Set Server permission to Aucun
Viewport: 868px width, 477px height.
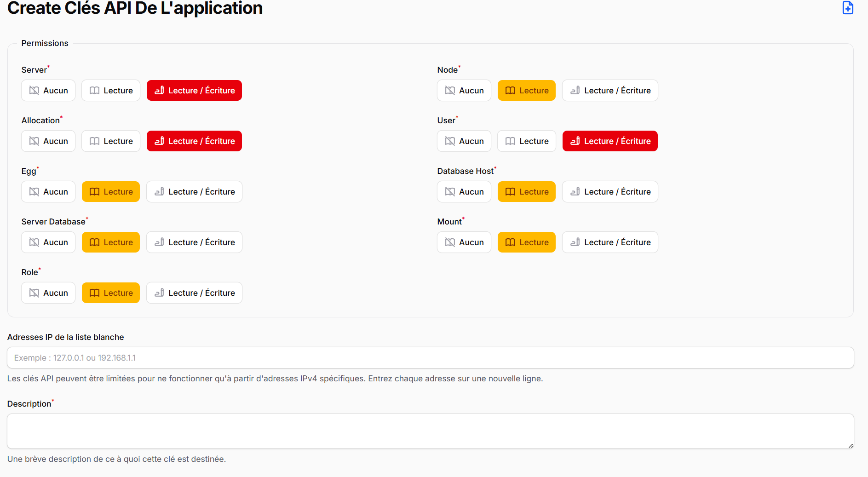tap(48, 90)
